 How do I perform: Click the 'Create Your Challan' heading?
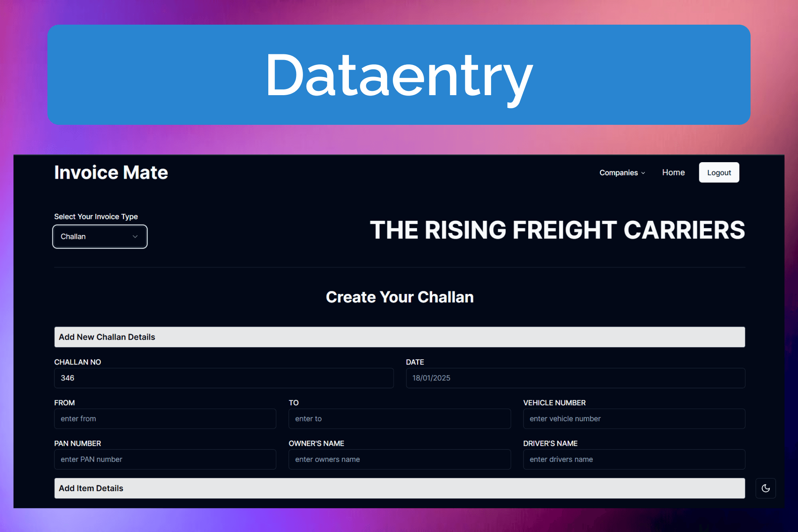pyautogui.click(x=400, y=297)
